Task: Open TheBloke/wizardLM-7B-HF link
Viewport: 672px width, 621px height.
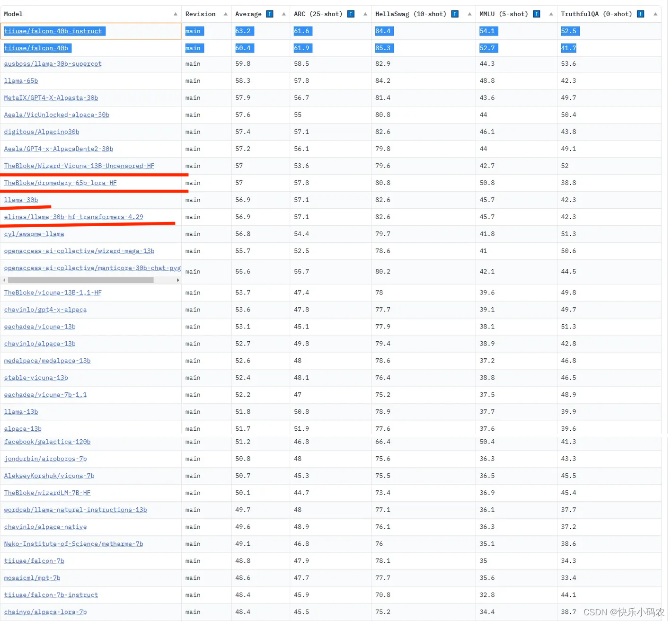Action: [x=47, y=493]
